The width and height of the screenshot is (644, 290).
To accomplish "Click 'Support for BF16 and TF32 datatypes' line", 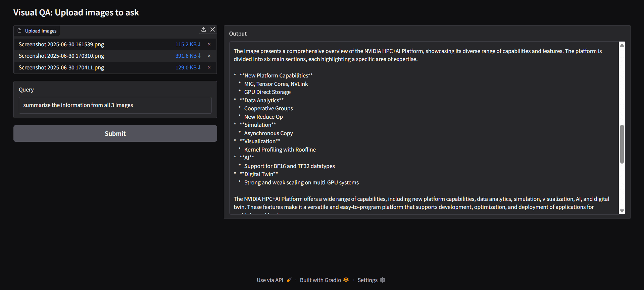I will pyautogui.click(x=289, y=166).
